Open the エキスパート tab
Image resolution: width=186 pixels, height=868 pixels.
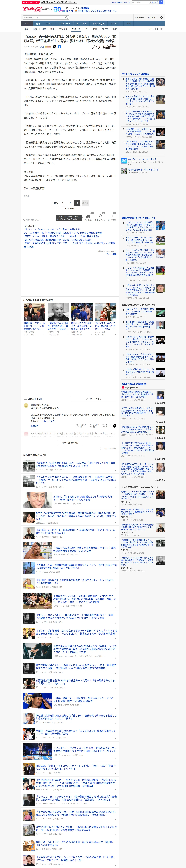click(x=64, y=24)
